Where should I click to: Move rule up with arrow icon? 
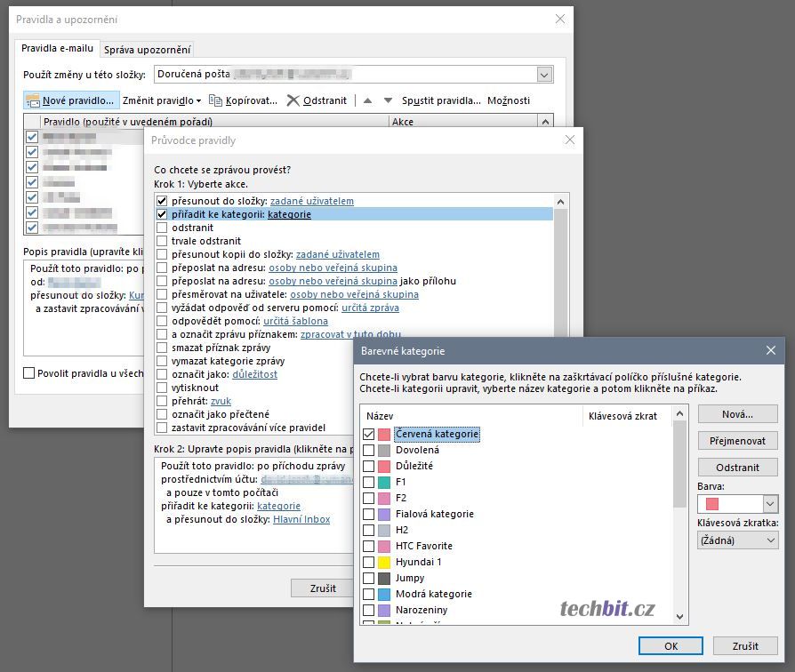368,100
